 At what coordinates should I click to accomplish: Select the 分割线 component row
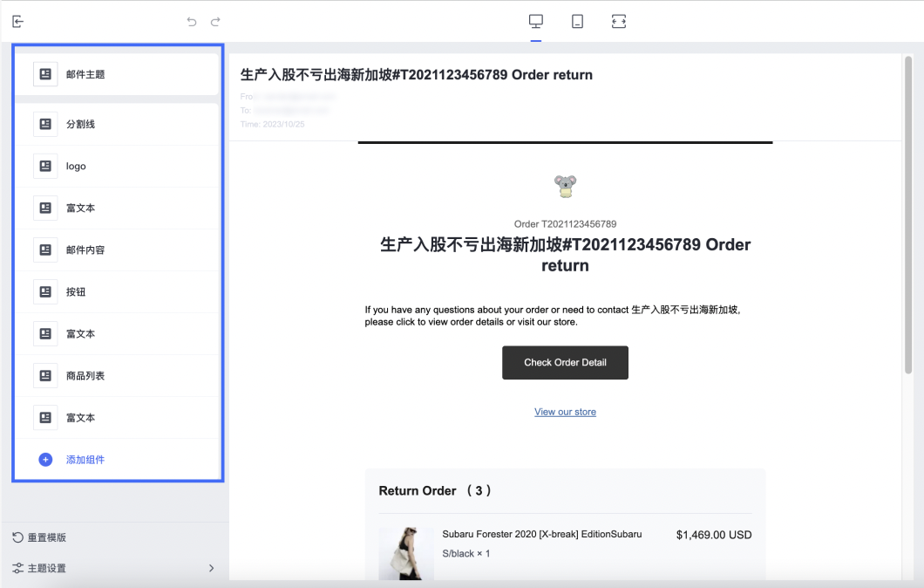[118, 124]
